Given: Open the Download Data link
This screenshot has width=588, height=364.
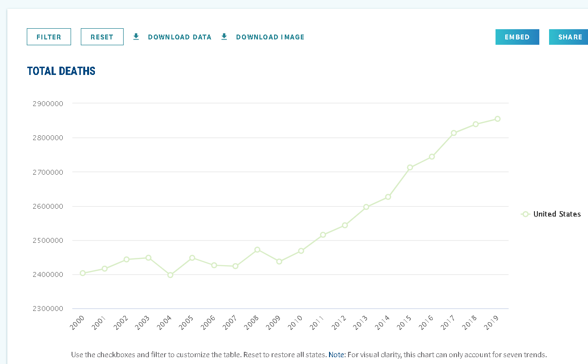Looking at the screenshot, I should click(x=180, y=37).
